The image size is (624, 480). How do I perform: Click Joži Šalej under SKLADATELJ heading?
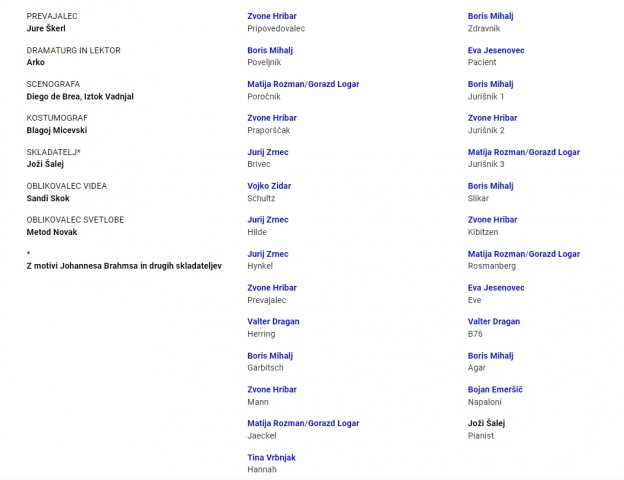pyautogui.click(x=45, y=164)
